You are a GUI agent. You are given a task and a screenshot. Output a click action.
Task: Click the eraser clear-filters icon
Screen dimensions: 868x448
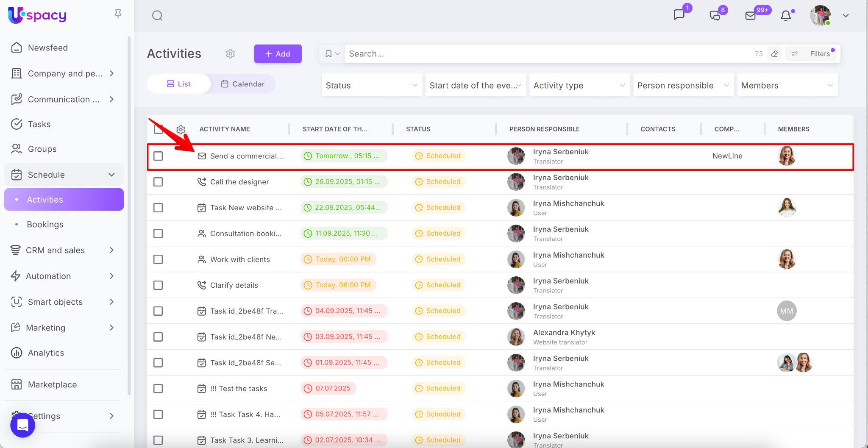[774, 54]
